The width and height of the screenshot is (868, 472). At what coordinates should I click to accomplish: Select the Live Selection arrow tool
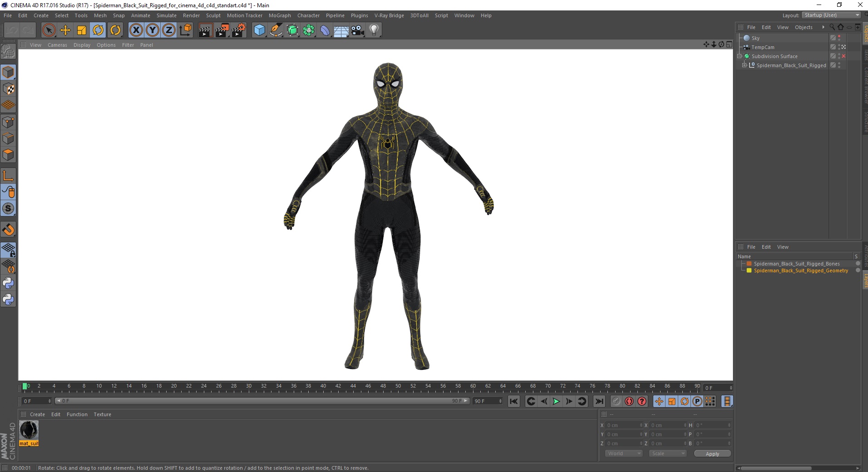49,30
